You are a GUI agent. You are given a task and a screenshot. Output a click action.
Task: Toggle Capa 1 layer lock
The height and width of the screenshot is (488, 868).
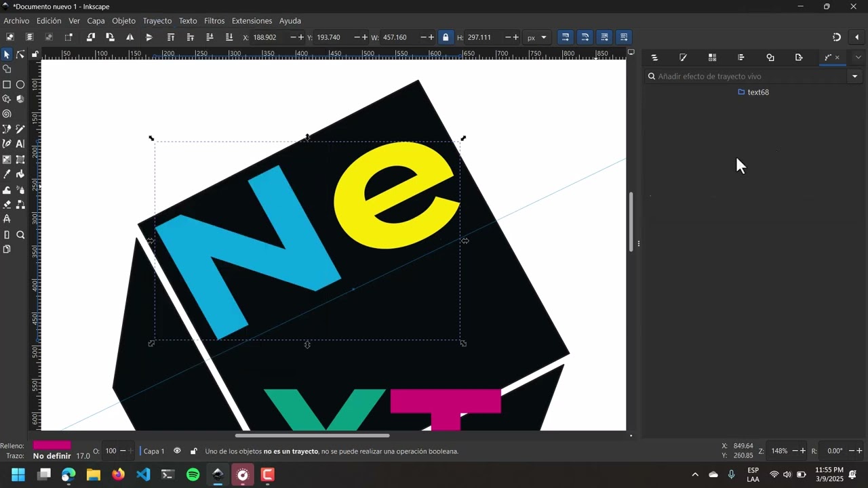193,451
